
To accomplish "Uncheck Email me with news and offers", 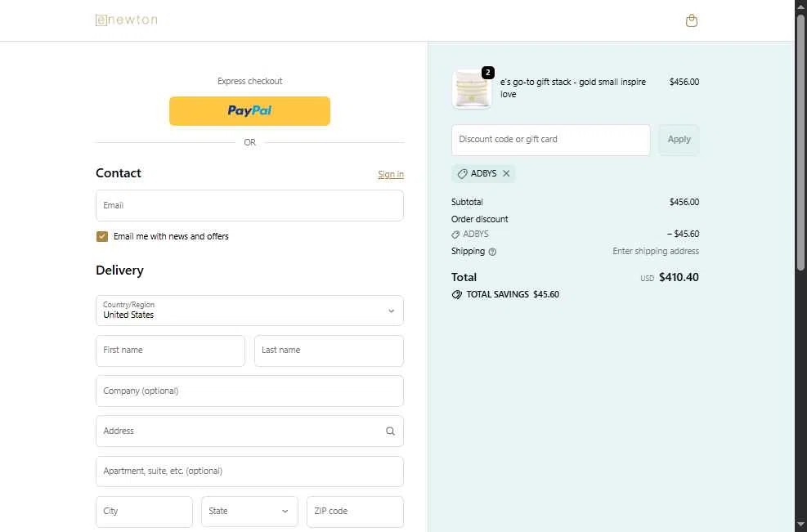I will 102,237.
